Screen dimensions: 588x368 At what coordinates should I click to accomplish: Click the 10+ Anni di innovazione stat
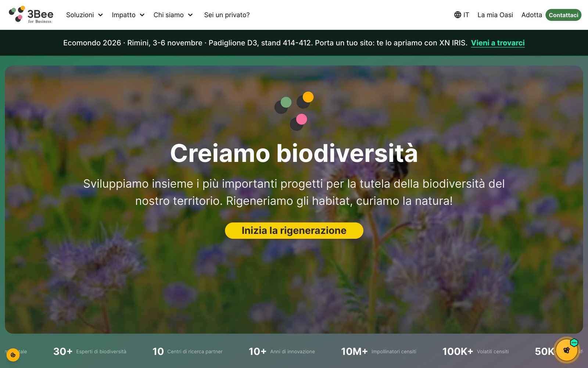(282, 351)
